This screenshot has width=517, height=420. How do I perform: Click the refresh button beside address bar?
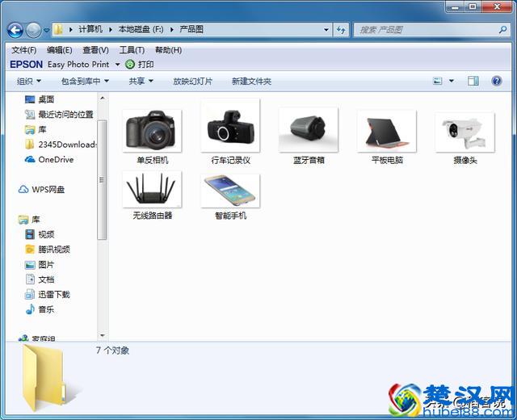point(341,30)
